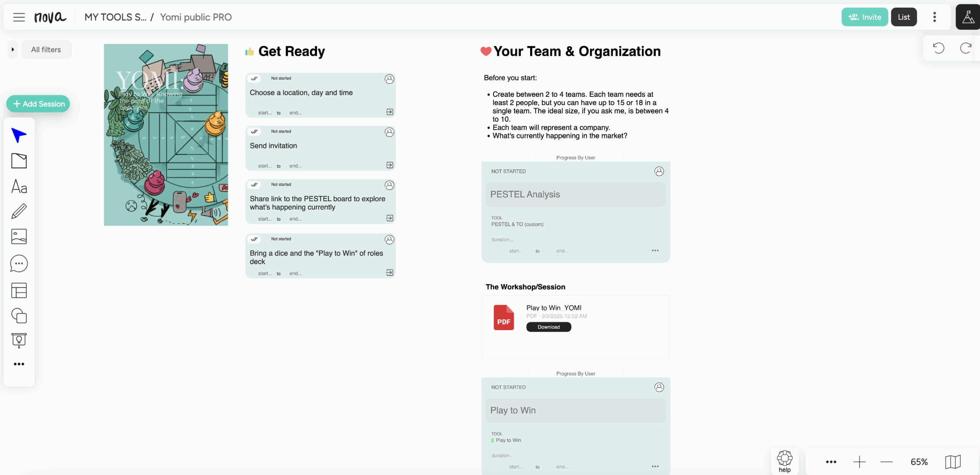Open detail arrow on Bring a dice card

click(x=389, y=273)
